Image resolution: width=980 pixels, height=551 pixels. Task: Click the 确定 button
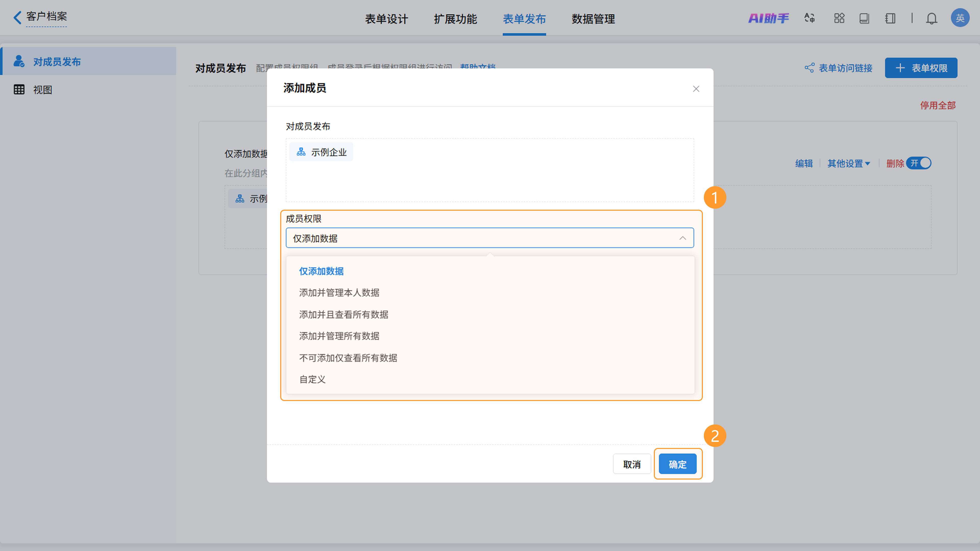[678, 464]
